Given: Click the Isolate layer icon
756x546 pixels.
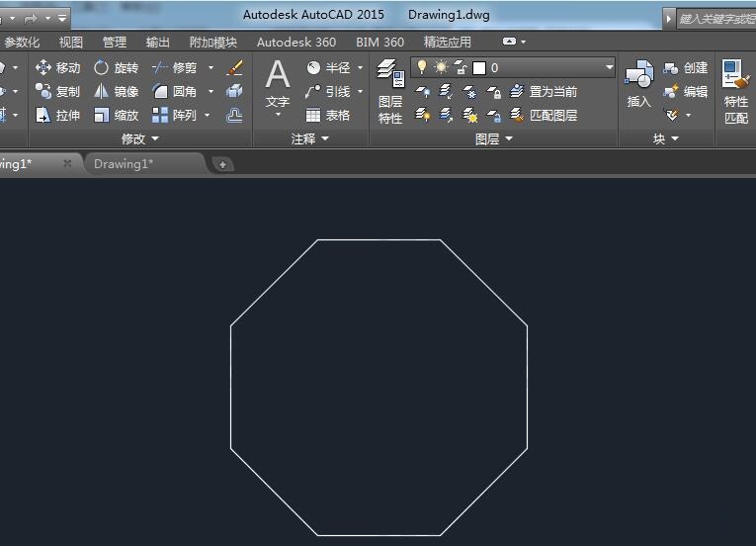Looking at the screenshot, I should (446, 91).
